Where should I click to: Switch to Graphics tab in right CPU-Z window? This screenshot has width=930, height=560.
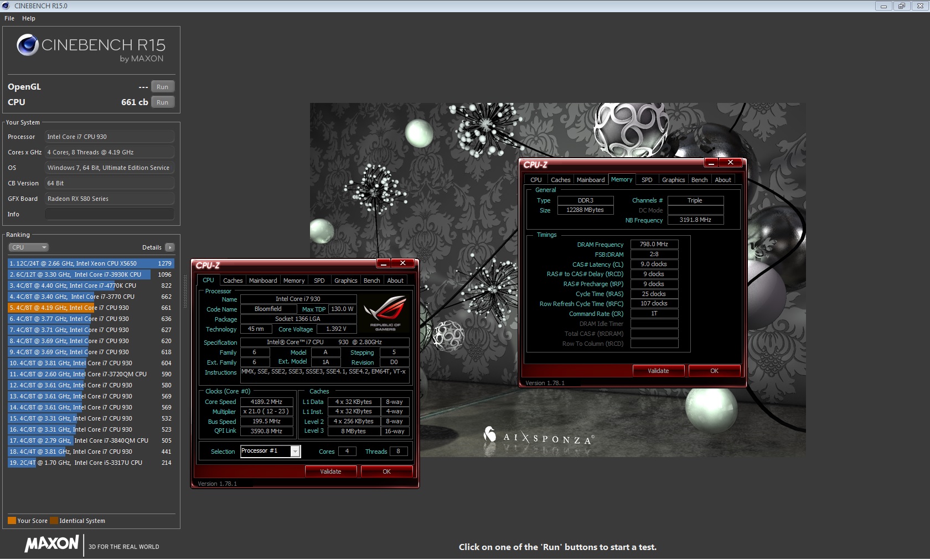674,180
